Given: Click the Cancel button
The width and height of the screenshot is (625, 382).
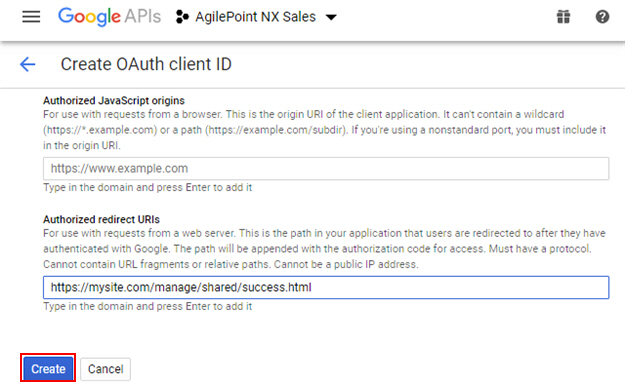Looking at the screenshot, I should point(106,369).
